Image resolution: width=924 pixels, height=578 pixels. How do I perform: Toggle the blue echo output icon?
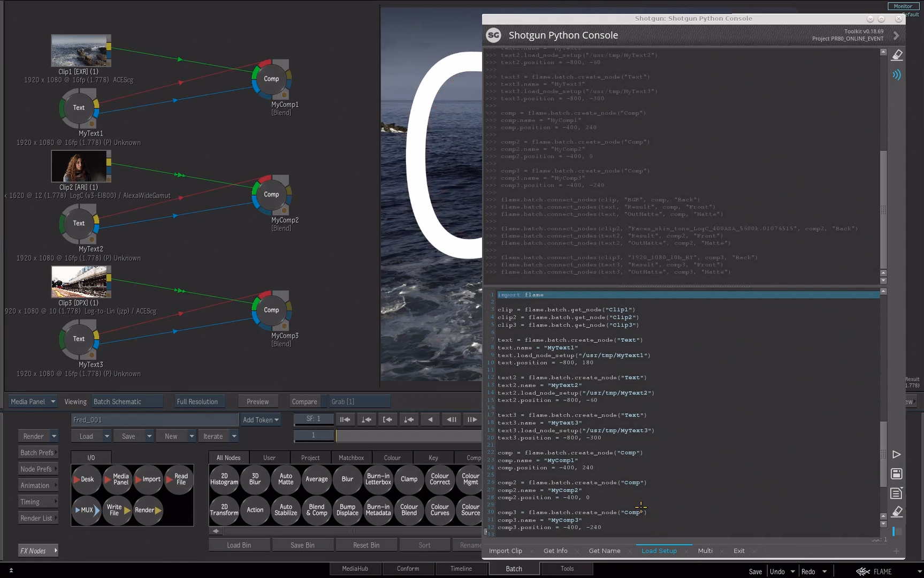897,75
